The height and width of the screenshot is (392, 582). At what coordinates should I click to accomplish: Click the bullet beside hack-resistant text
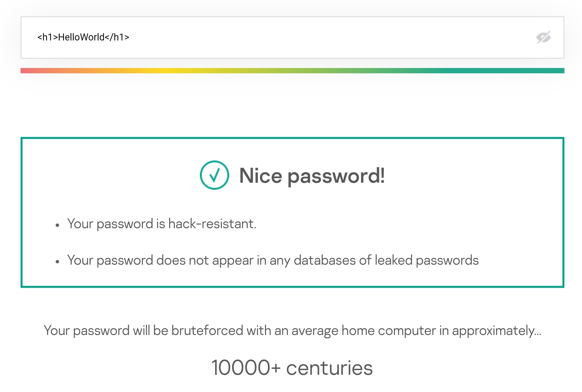pyautogui.click(x=57, y=224)
